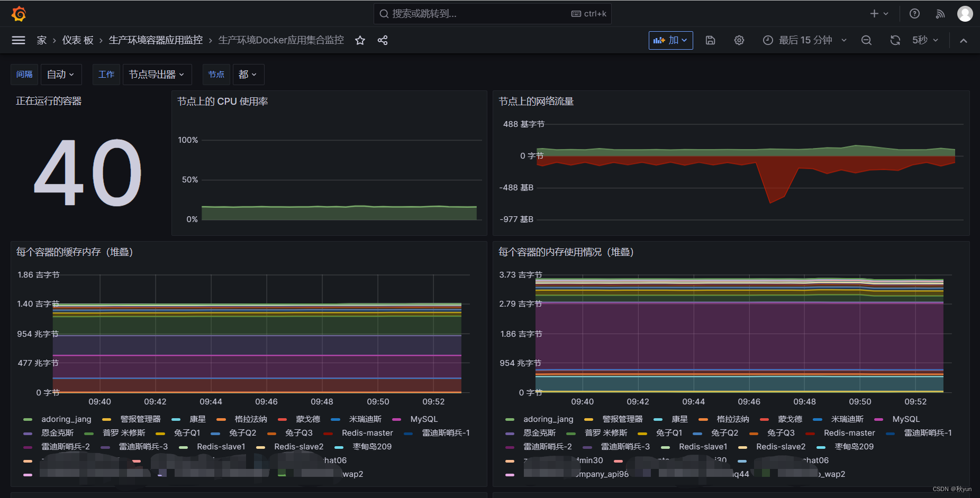Open the node network traffic panel title
This screenshot has height=498, width=980.
tap(536, 101)
